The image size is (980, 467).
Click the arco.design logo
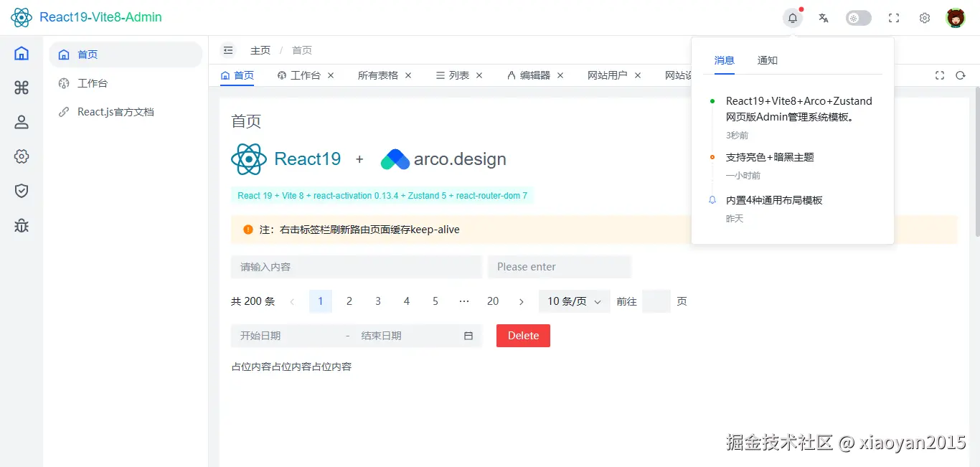click(443, 159)
